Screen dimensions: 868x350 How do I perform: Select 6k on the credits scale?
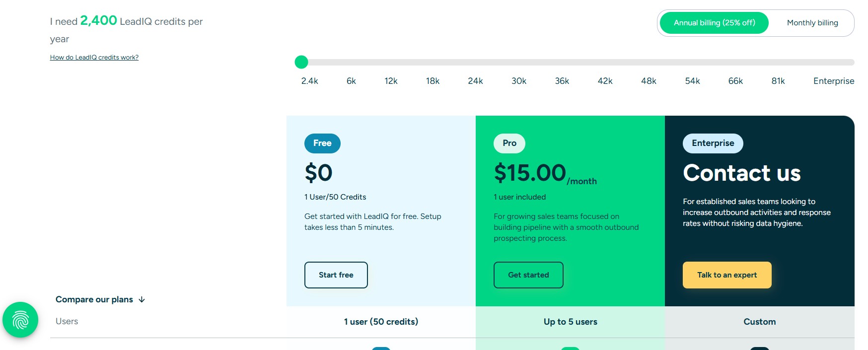point(351,80)
